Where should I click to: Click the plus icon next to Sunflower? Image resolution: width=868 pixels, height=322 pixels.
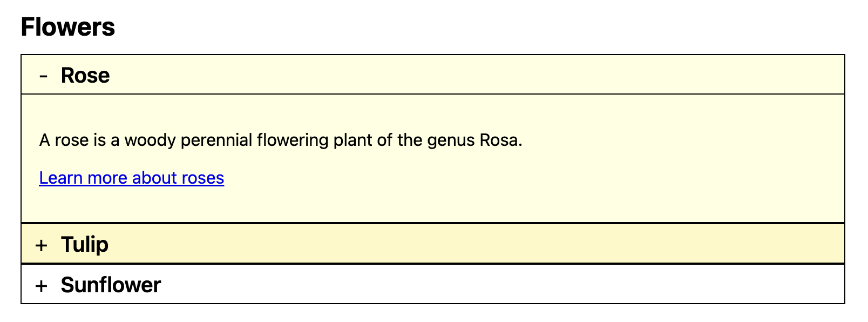point(42,286)
